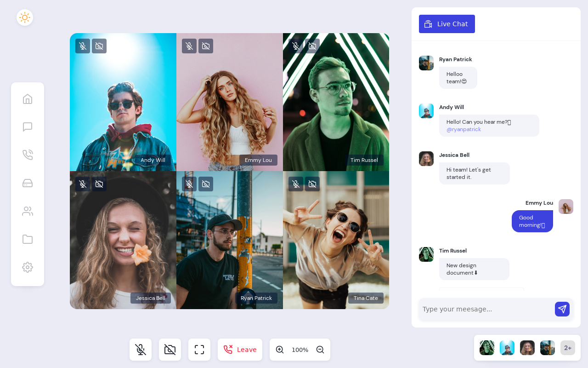The width and height of the screenshot is (588, 368).
Task: Open the folder files sidebar icon
Action: (28, 239)
